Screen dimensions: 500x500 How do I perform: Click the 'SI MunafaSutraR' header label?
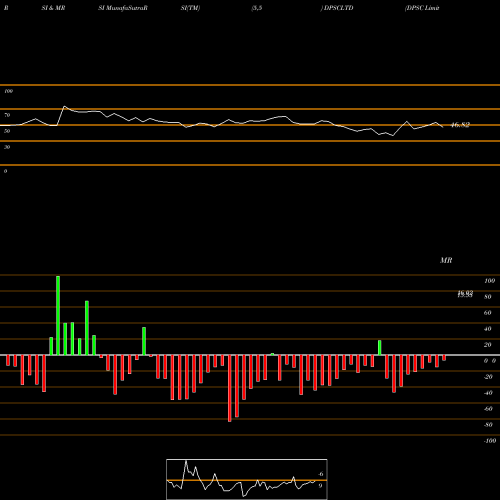point(123,8)
